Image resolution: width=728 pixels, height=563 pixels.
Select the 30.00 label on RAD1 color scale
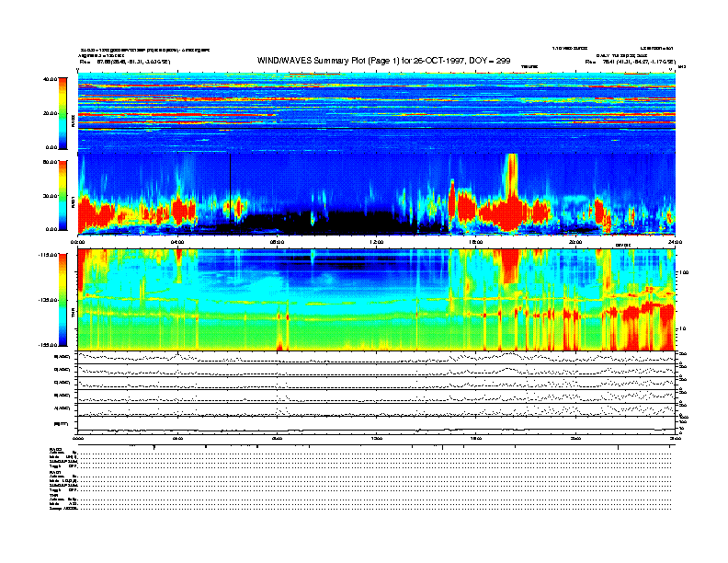point(50,196)
